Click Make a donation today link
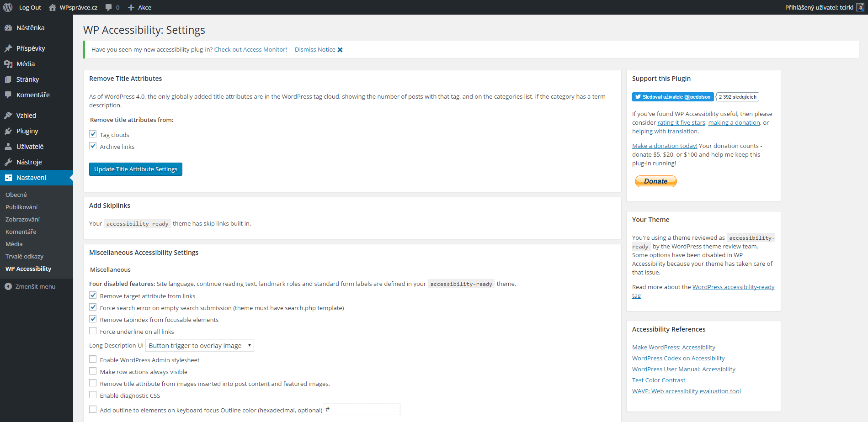868x422 pixels. (x=665, y=146)
